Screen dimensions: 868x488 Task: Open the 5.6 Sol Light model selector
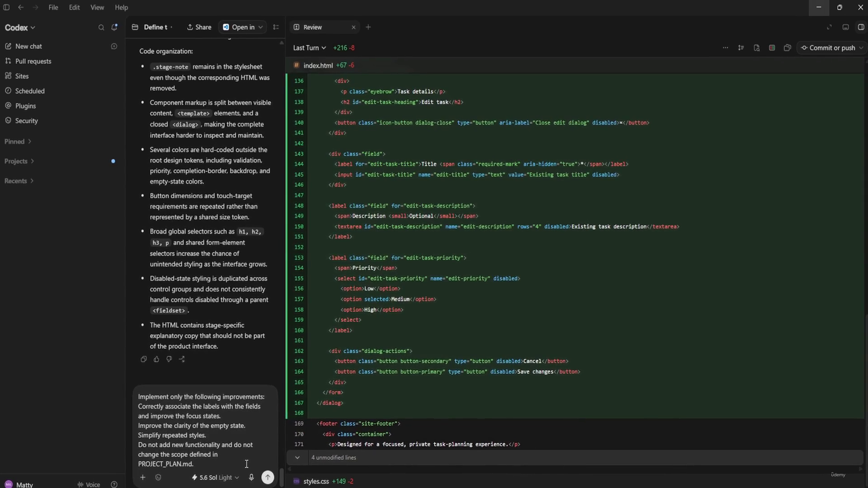point(215,477)
